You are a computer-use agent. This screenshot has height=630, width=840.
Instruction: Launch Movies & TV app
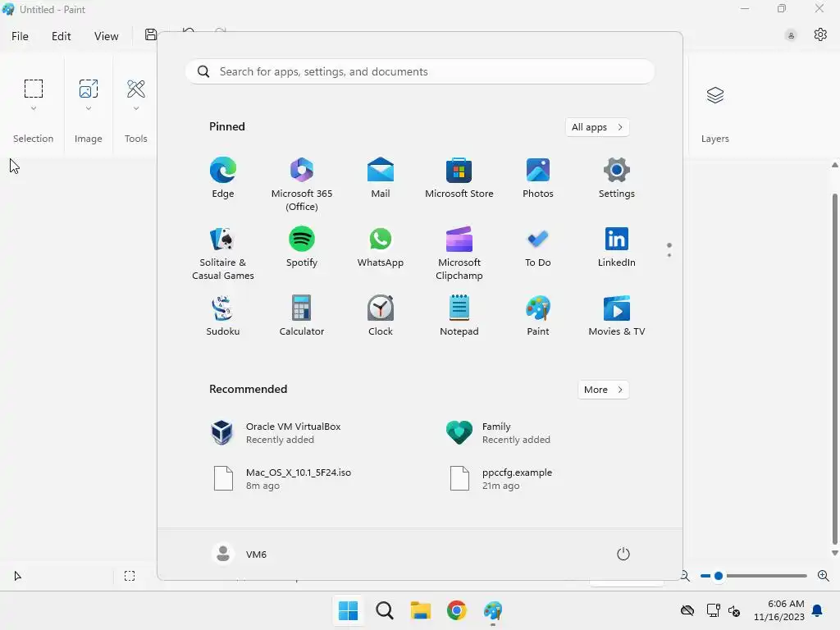[617, 316]
